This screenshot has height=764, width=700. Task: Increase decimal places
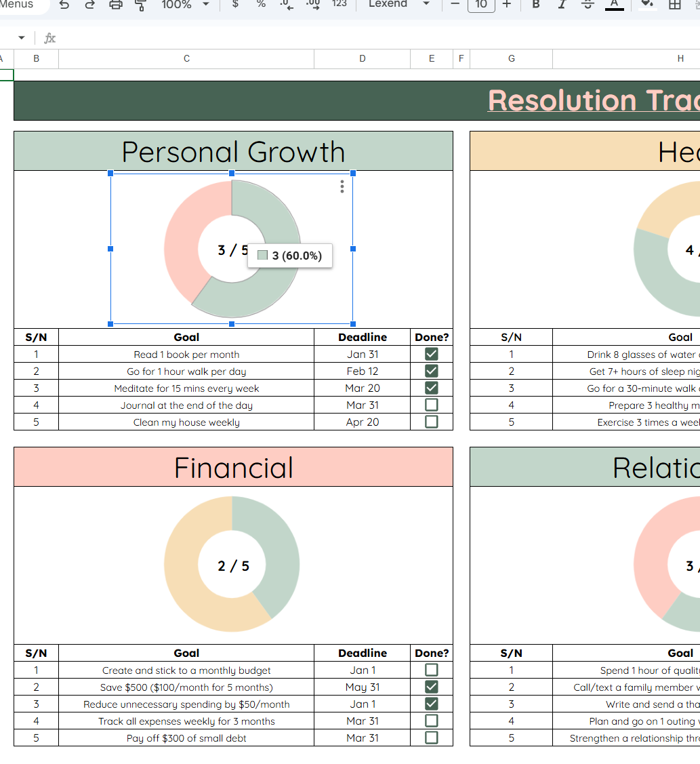click(x=313, y=4)
